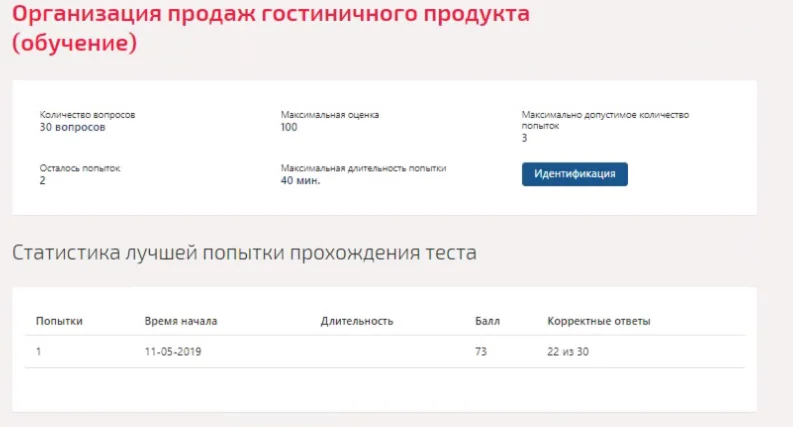Click the Длительность column header

(x=357, y=321)
